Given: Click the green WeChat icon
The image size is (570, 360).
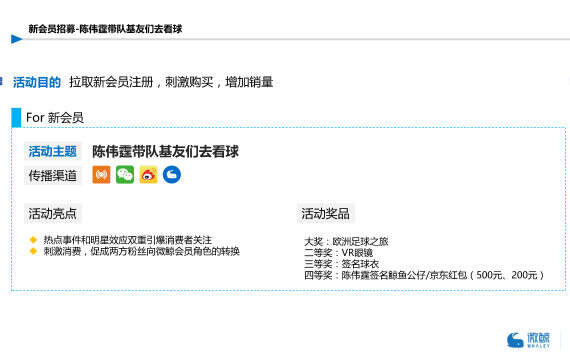Looking at the screenshot, I should tap(125, 175).
